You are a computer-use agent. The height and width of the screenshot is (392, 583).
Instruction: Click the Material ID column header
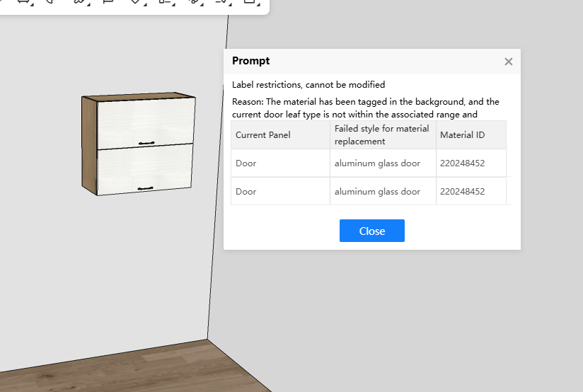(461, 135)
